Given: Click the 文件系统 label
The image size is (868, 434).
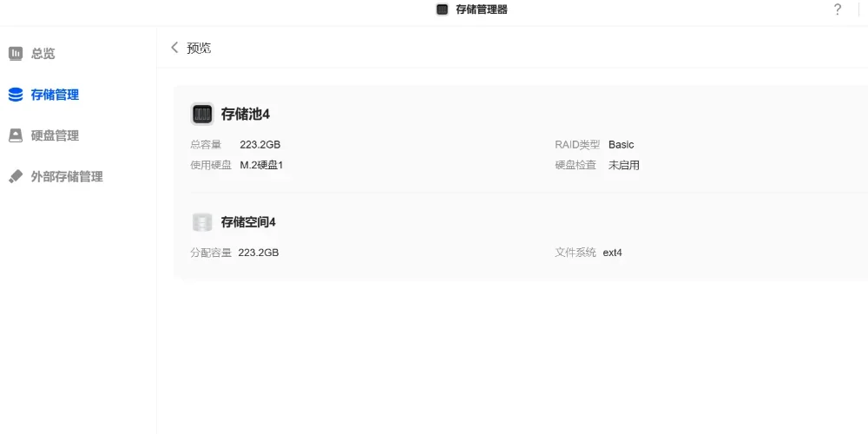Looking at the screenshot, I should pos(575,253).
